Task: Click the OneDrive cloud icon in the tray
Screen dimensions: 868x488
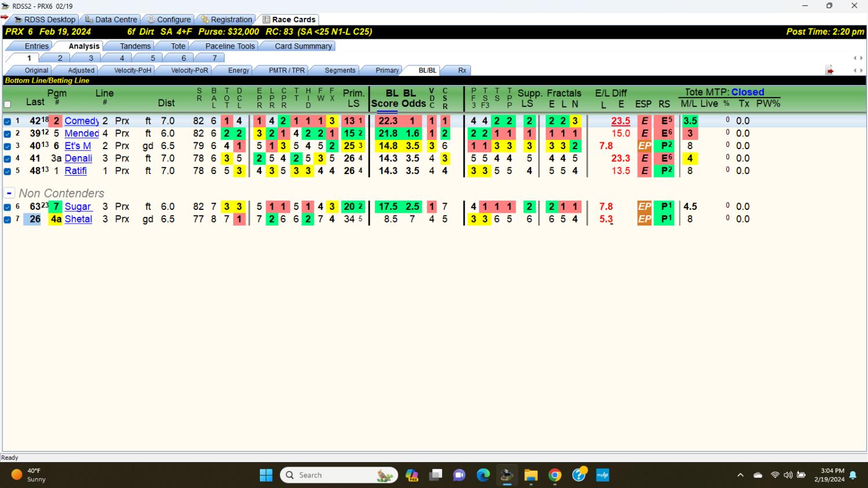Action: coord(758,475)
